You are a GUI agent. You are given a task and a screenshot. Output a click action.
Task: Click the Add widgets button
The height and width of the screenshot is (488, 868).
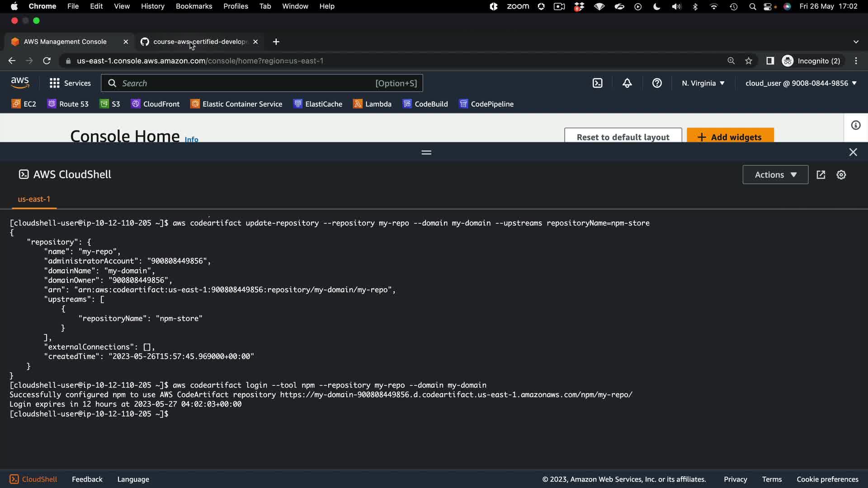point(730,137)
